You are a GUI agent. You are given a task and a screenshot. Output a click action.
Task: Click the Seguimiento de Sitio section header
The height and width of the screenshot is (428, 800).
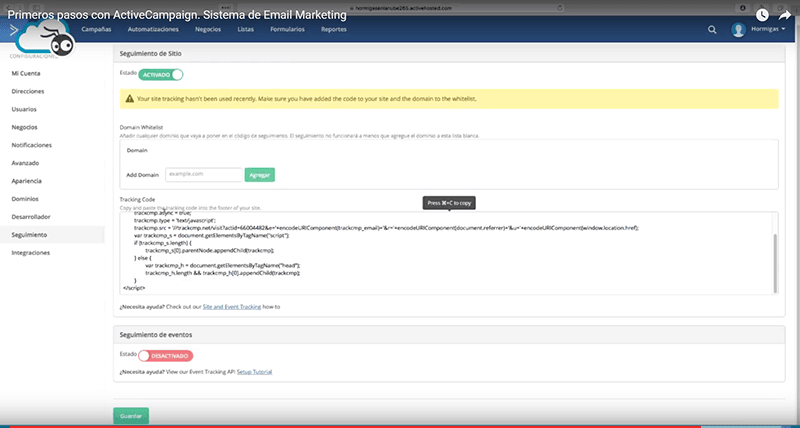click(449, 53)
